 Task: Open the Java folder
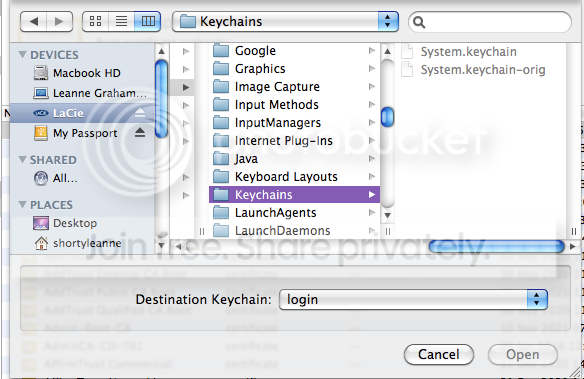pyautogui.click(x=294, y=159)
